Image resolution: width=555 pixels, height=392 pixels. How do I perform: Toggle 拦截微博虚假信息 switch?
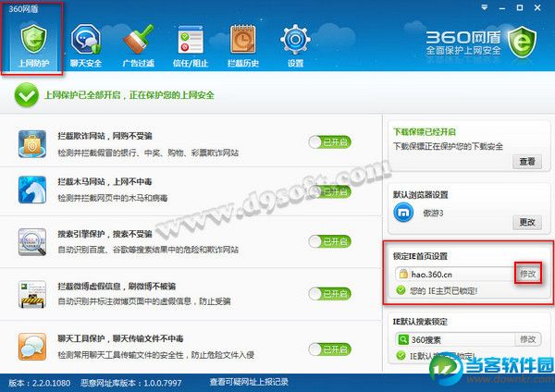(x=329, y=294)
